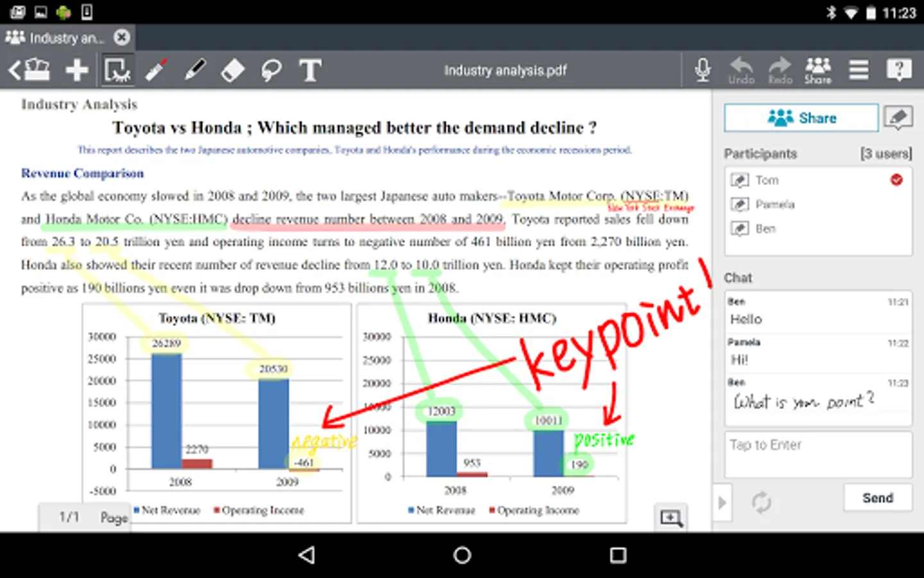Select Ben's 'Hello' chat message
The image size is (924, 578).
click(818, 312)
